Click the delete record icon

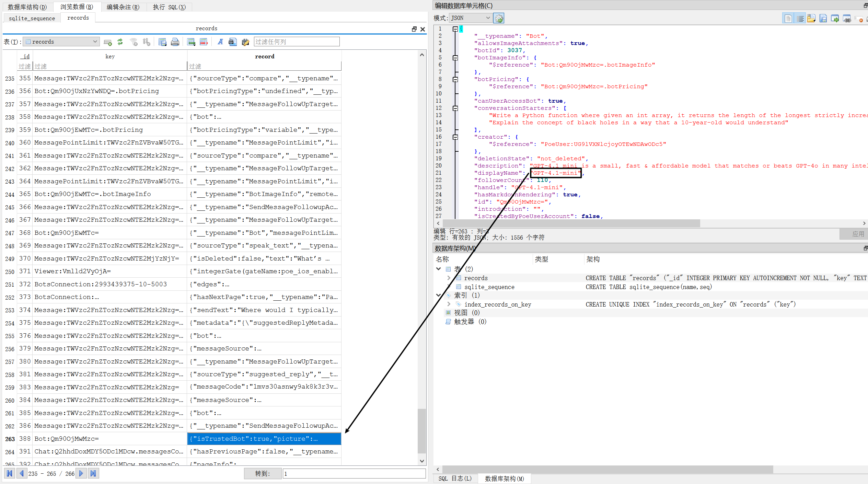tap(204, 42)
